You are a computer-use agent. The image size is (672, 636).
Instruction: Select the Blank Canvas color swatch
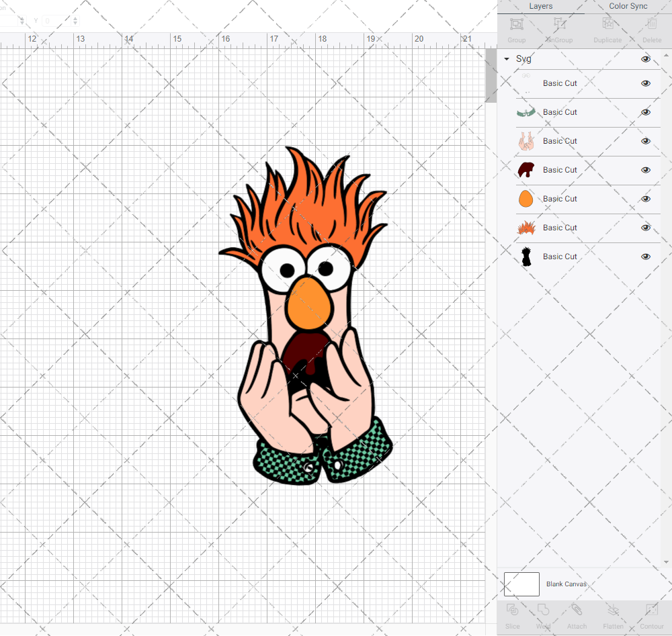click(521, 584)
